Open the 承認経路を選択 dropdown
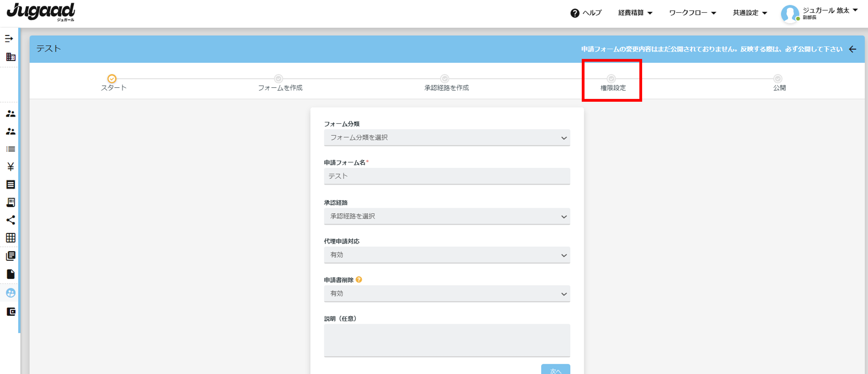 447,216
